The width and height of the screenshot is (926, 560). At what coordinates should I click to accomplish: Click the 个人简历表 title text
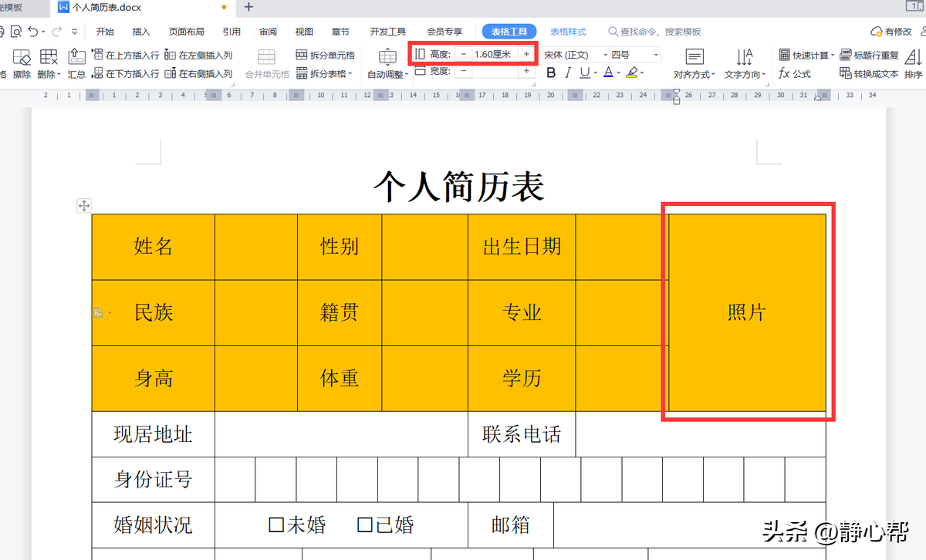[459, 187]
